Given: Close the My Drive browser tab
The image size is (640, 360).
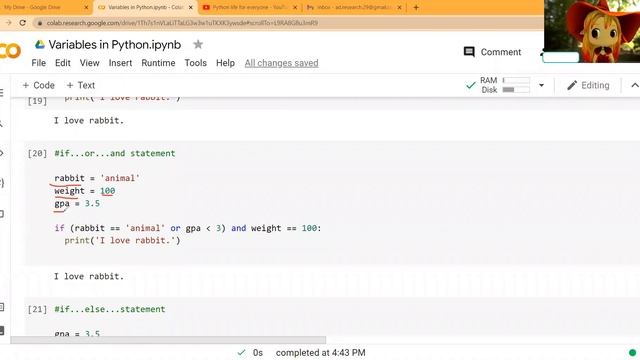Looking at the screenshot, I should 86,7.
